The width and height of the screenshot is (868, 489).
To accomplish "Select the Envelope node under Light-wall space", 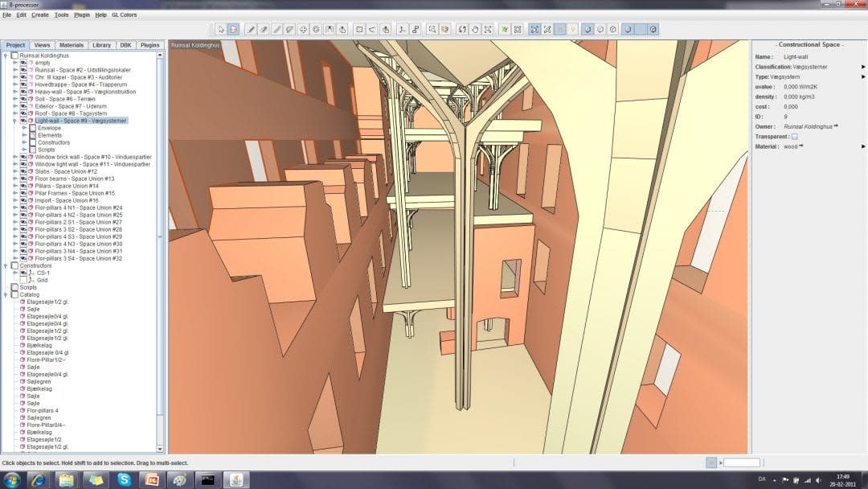I will coord(50,128).
